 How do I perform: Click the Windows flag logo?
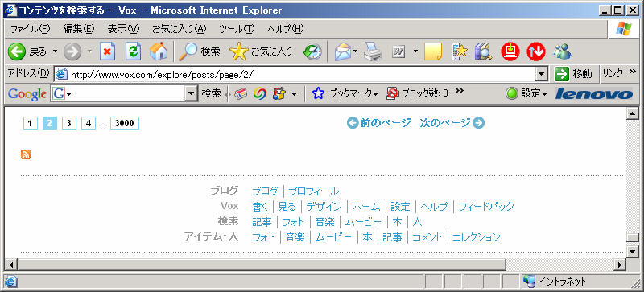pos(623,29)
